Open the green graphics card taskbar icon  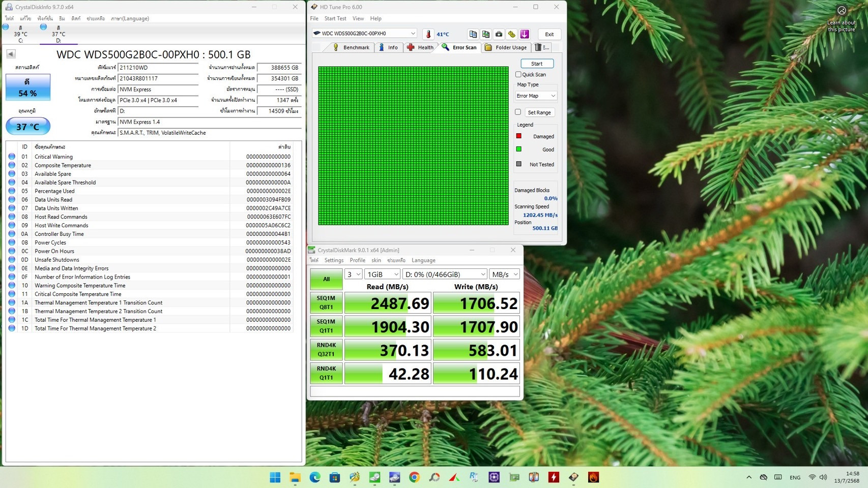pyautogui.click(x=514, y=477)
